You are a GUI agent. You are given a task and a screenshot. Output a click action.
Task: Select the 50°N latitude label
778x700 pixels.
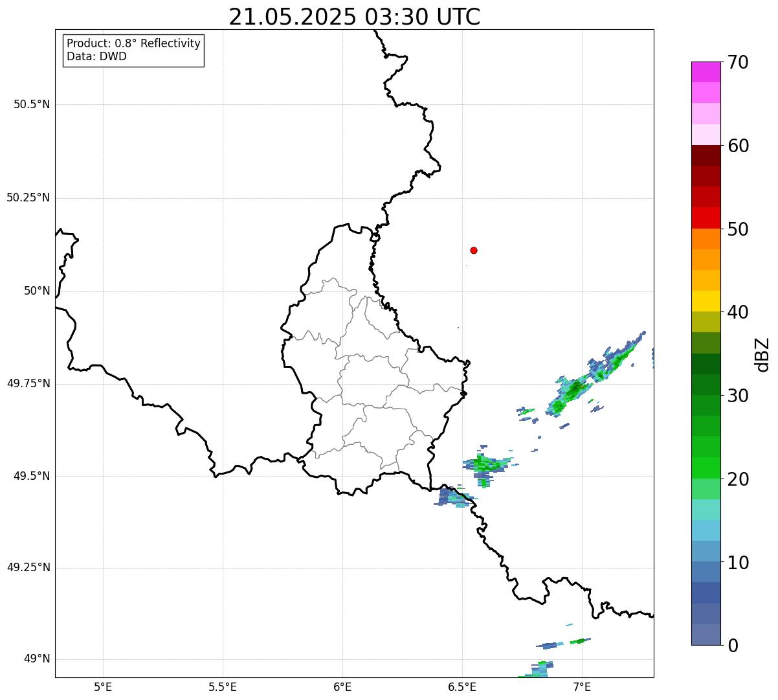click(x=37, y=291)
